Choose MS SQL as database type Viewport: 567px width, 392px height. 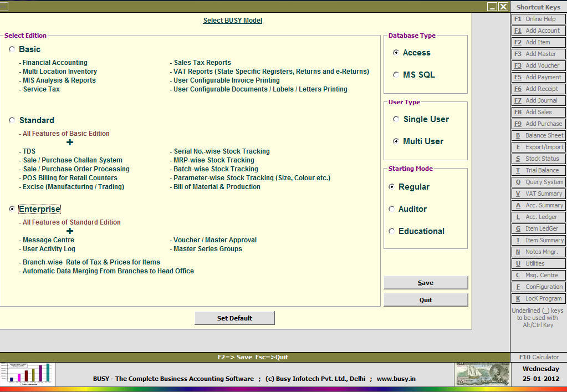pyautogui.click(x=396, y=75)
